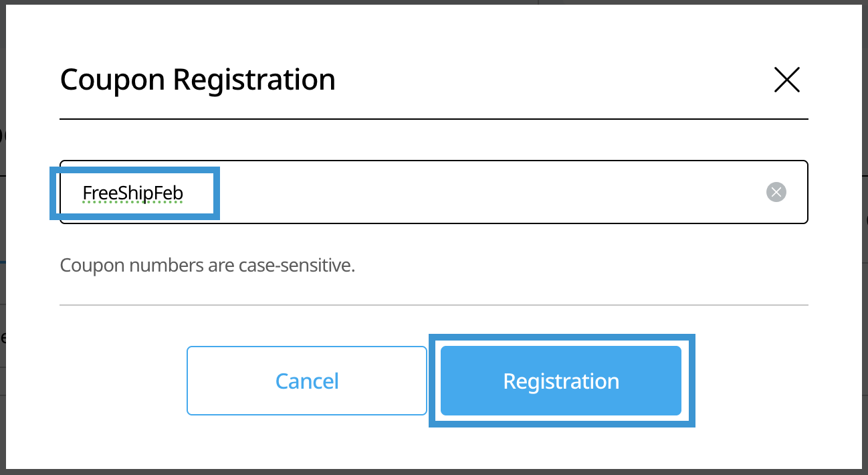
Task: Click the Coupon Registration heading
Action: pos(197,80)
